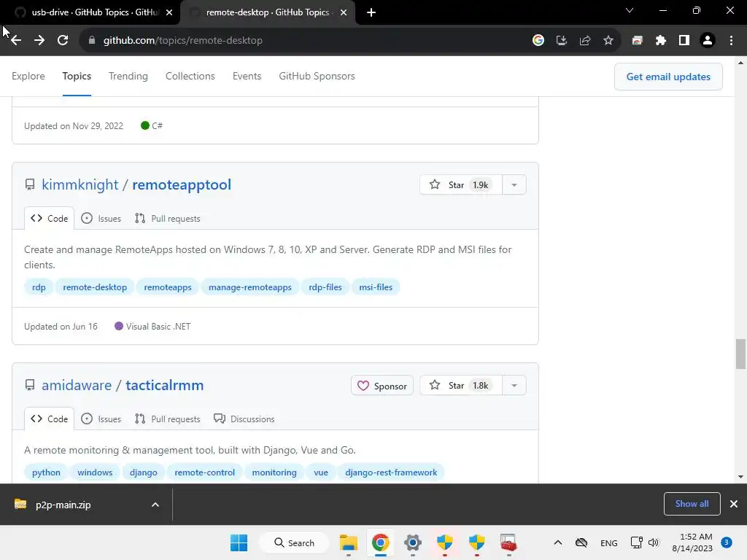
Task: Go forward using browser forward arrow
Action: coord(39,41)
